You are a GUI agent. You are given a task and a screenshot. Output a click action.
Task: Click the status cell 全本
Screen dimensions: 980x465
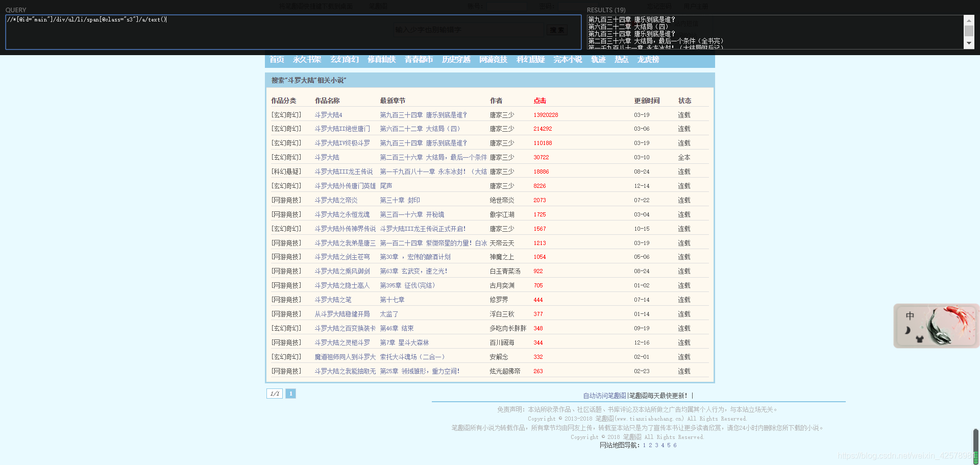[x=684, y=158]
